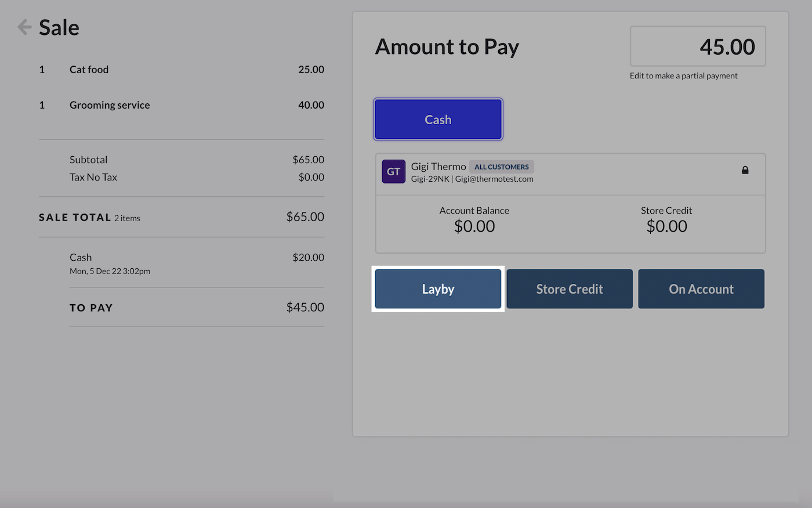Viewport: 812px width, 508px height.
Task: Edit the Amount to Pay field
Action: pos(698,46)
